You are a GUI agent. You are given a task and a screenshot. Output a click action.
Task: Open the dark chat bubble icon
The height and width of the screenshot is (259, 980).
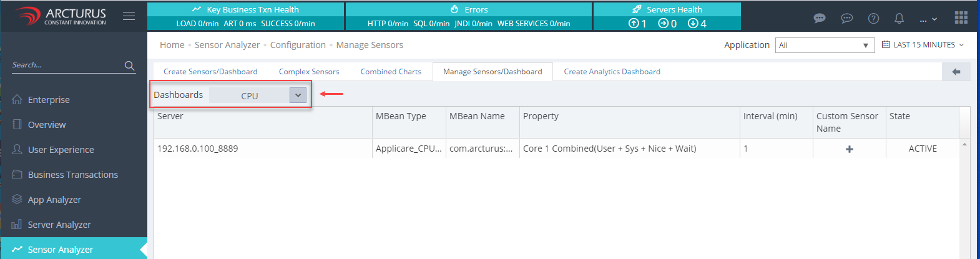(820, 18)
